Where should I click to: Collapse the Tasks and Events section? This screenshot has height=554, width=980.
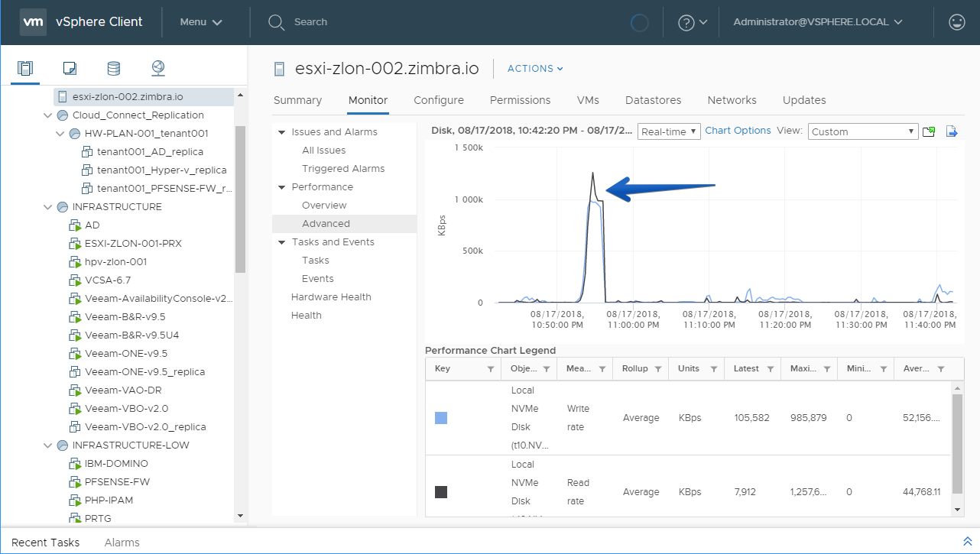click(x=282, y=242)
